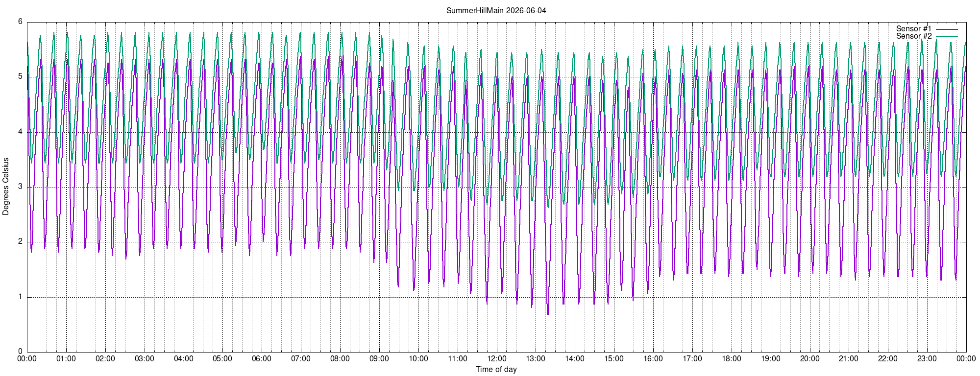
Task: Click the 06:00 time axis label
Action: [x=262, y=358]
